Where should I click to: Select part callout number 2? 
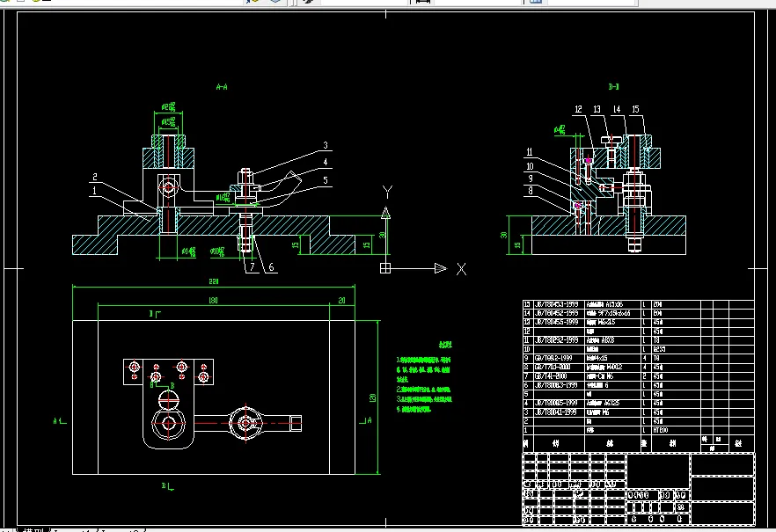pos(94,177)
